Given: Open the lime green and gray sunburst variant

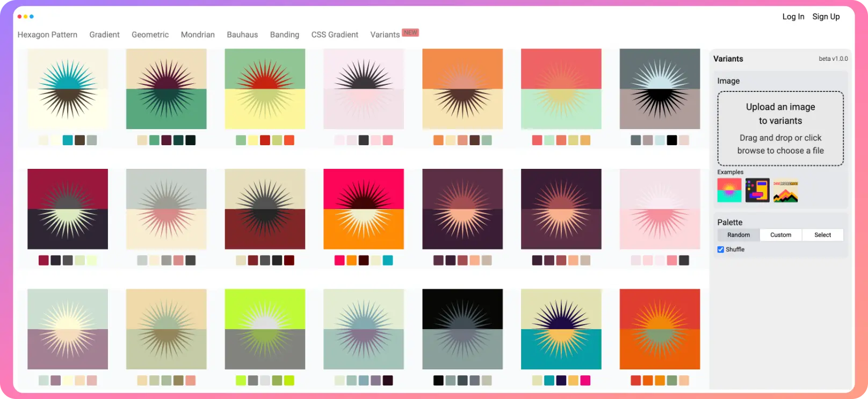Looking at the screenshot, I should 265,329.
